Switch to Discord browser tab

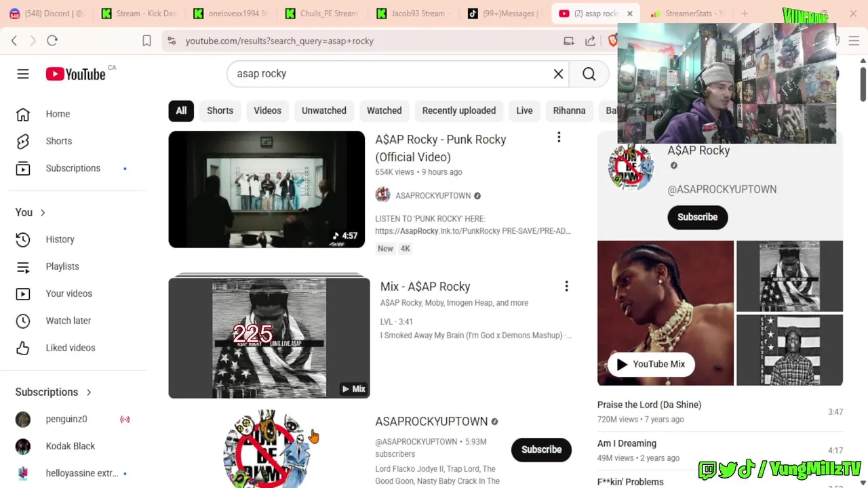[47, 14]
